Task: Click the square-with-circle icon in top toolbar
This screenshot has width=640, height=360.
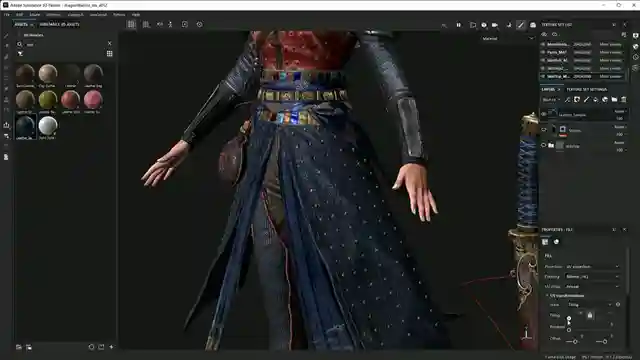Action: coord(185,24)
